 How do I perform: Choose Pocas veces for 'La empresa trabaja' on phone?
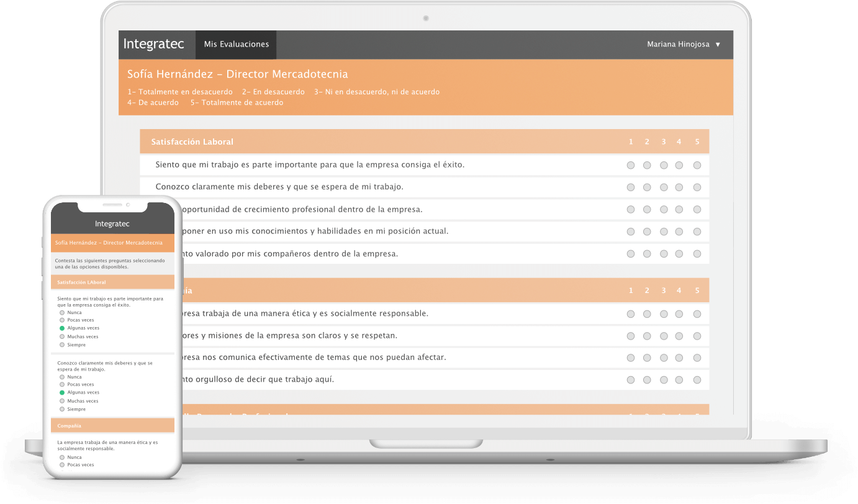click(62, 465)
